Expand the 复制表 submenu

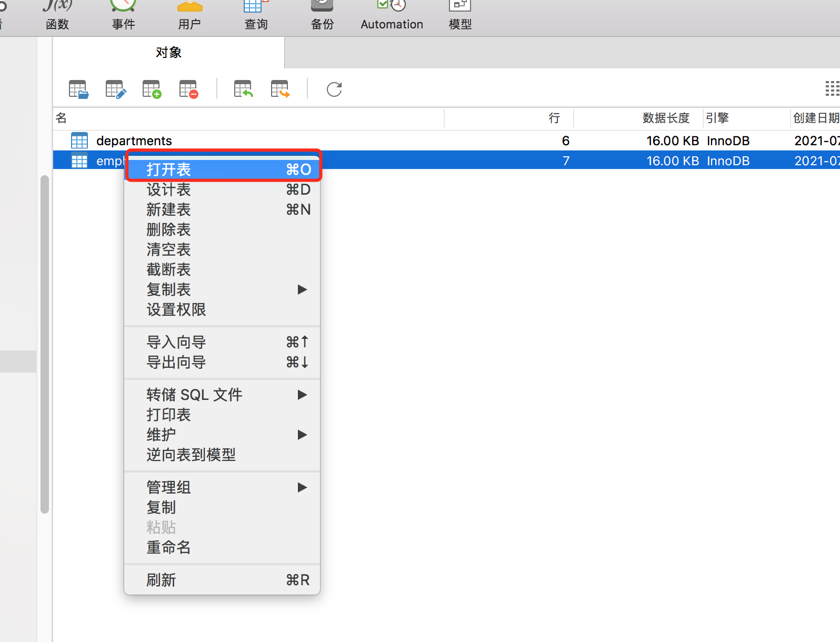click(x=222, y=289)
